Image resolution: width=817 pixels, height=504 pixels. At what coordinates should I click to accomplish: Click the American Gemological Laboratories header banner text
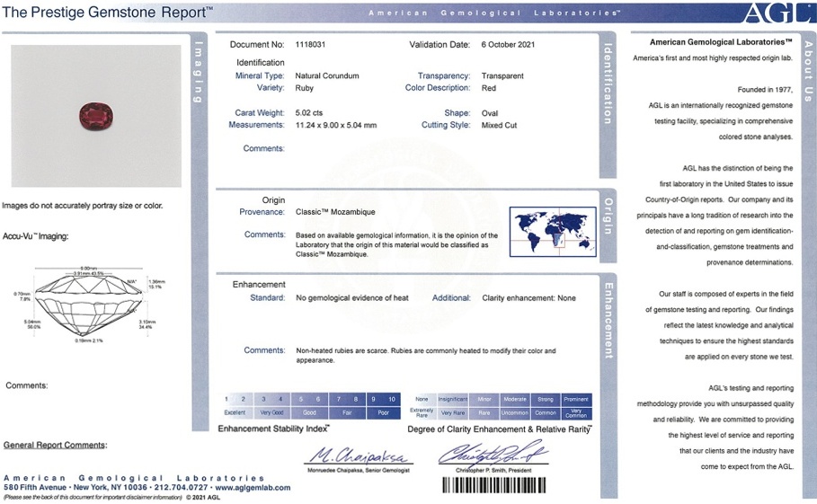(x=494, y=13)
